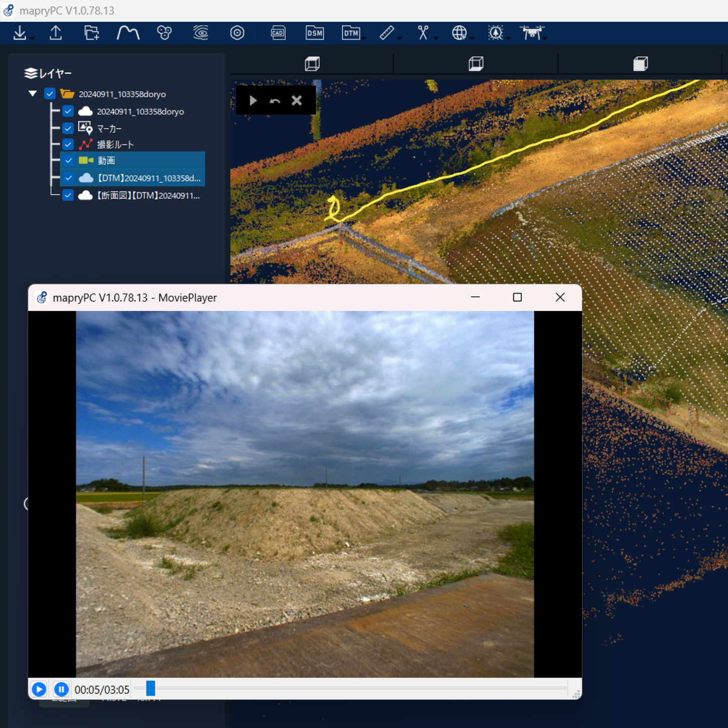
Task: Uncheck the マーカー layer checkbox
Action: pos(68,128)
